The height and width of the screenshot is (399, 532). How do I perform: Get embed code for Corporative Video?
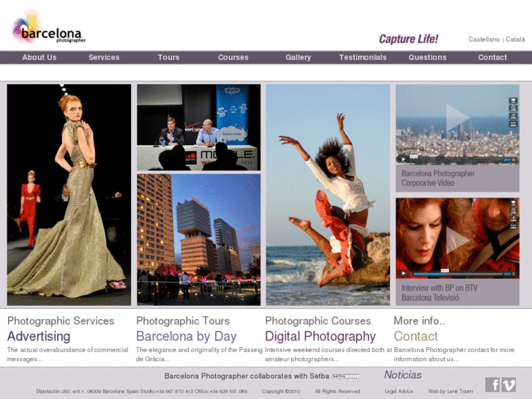tap(513, 124)
